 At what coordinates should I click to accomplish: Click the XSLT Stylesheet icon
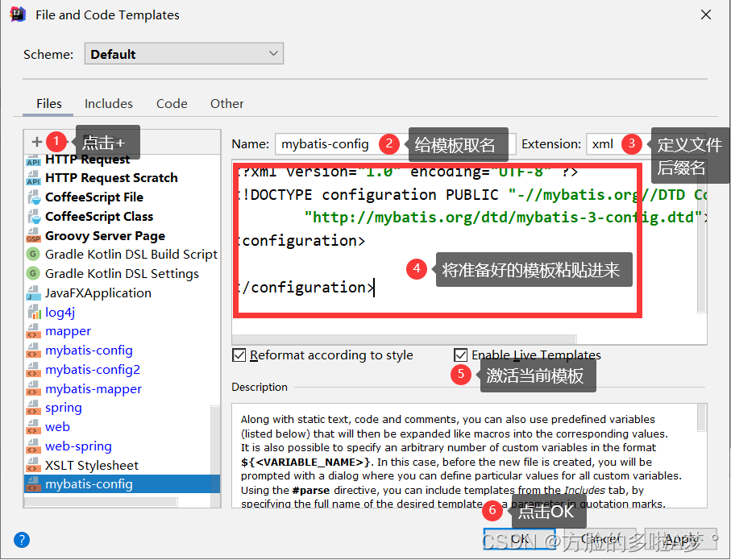34,466
